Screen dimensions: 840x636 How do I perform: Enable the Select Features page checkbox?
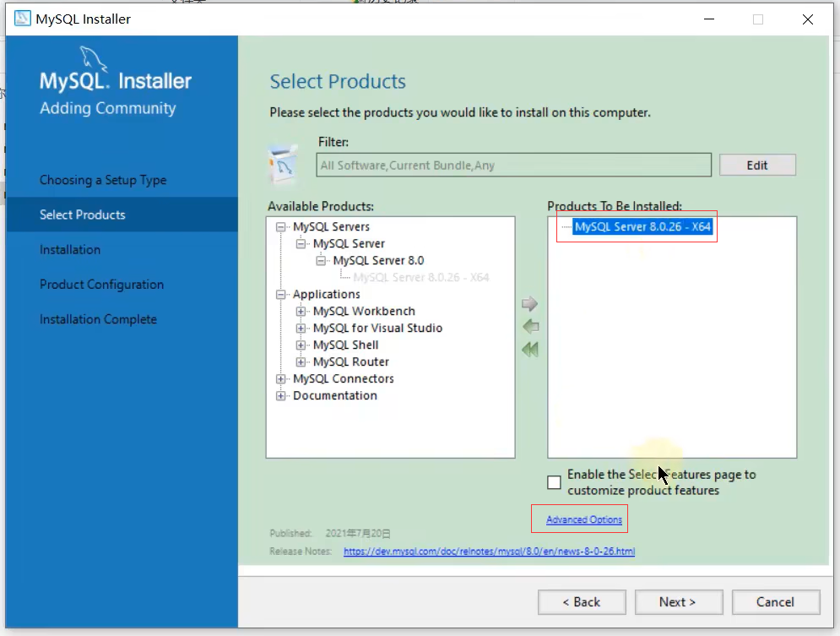pyautogui.click(x=554, y=482)
